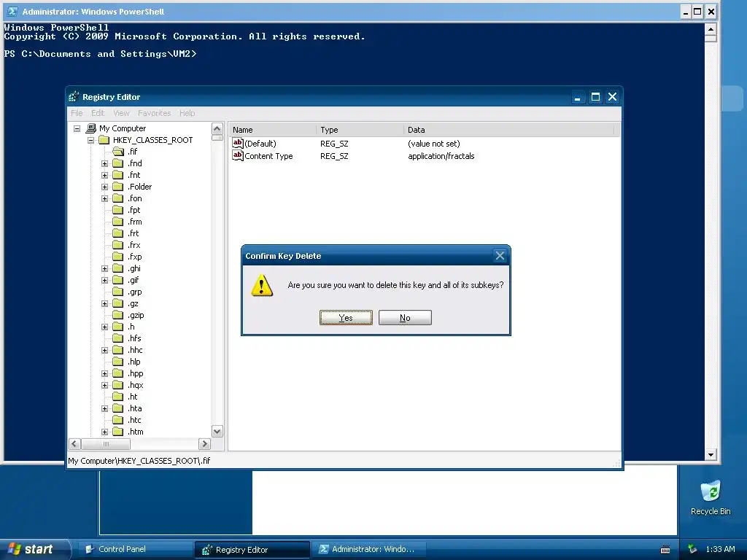Click the .hlp folder icon

117,362
